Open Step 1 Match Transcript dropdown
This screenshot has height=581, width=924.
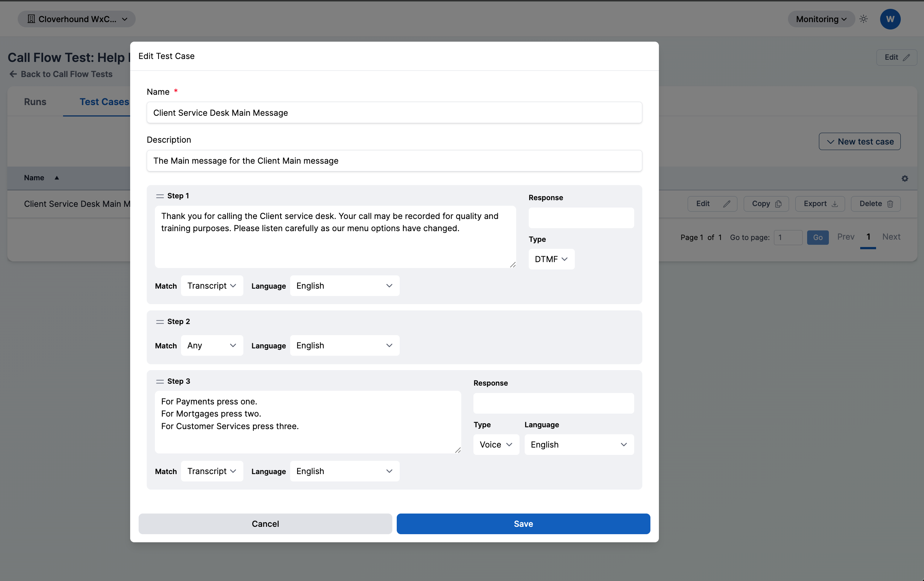212,285
